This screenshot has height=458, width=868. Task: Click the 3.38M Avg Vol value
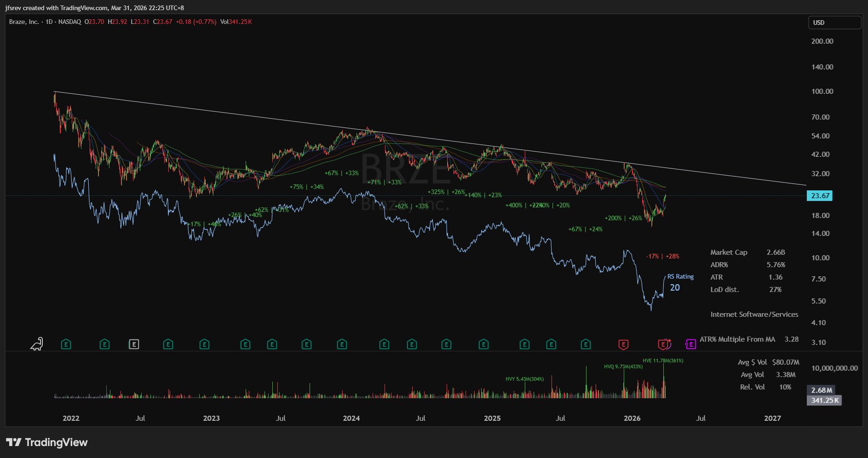786,375
